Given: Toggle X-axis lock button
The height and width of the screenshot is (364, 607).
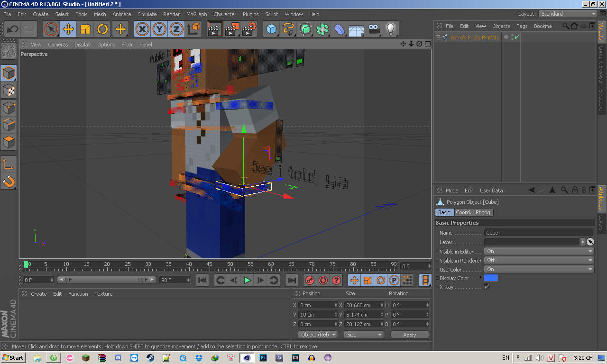Looking at the screenshot, I should pyautogui.click(x=142, y=29).
